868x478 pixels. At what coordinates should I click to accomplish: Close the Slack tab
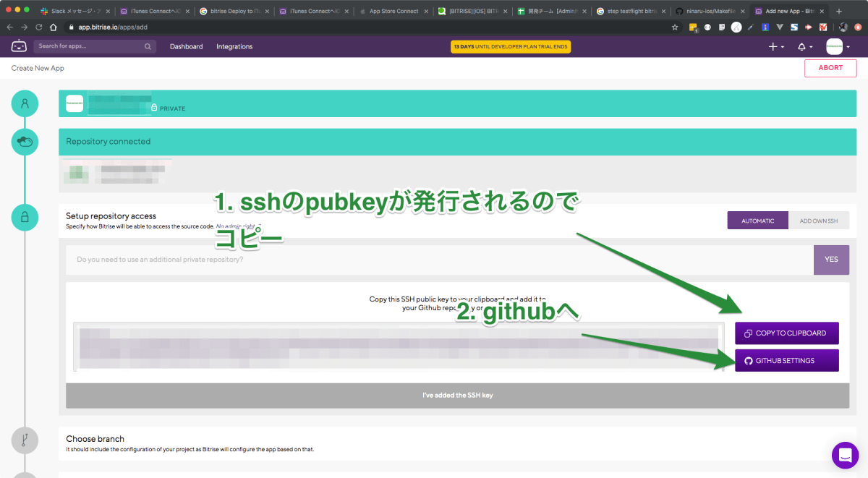click(108, 12)
